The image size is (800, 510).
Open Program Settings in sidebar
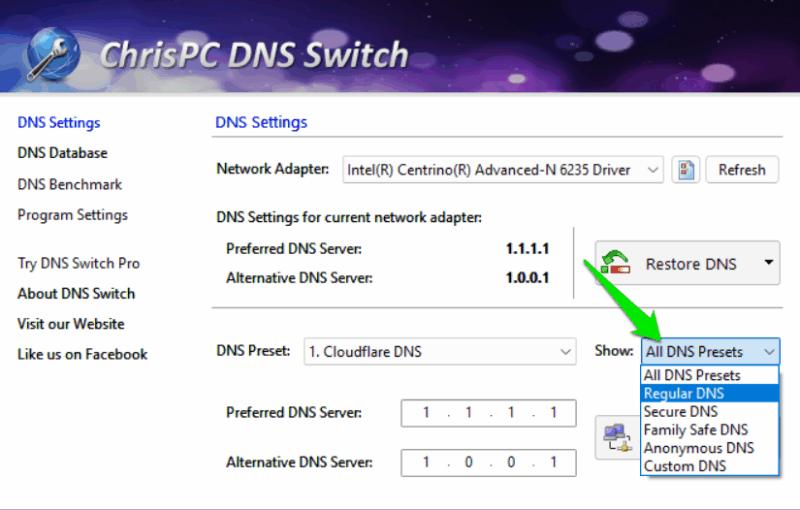(x=72, y=215)
